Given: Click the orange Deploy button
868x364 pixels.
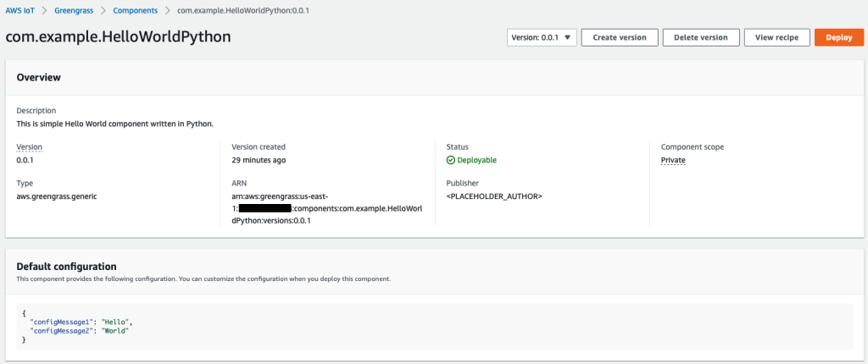Looking at the screenshot, I should pos(838,37).
